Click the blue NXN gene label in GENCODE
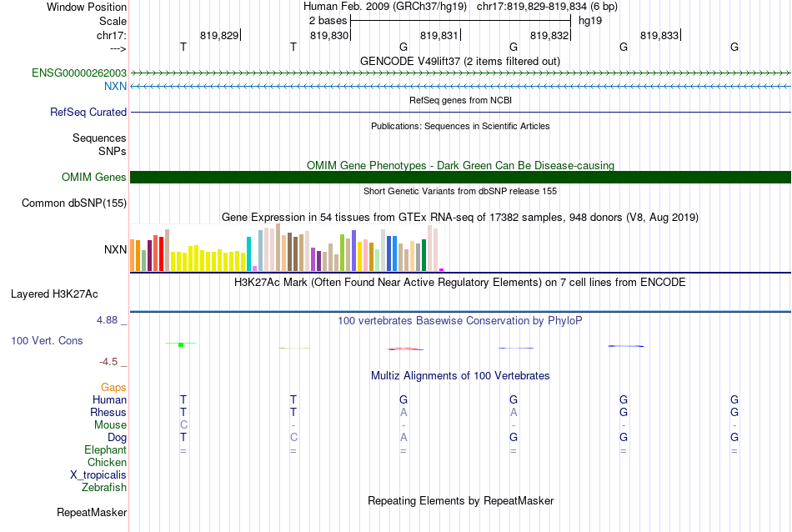 [x=115, y=86]
